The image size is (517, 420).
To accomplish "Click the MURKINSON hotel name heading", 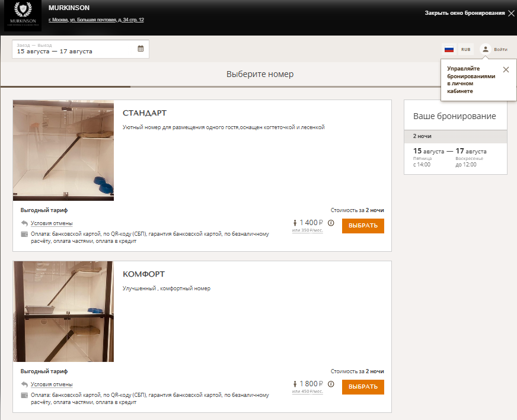I will tap(69, 8).
